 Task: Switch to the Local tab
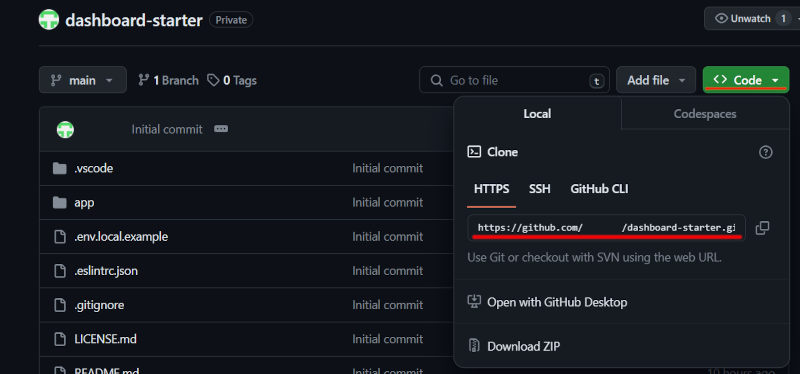(537, 113)
